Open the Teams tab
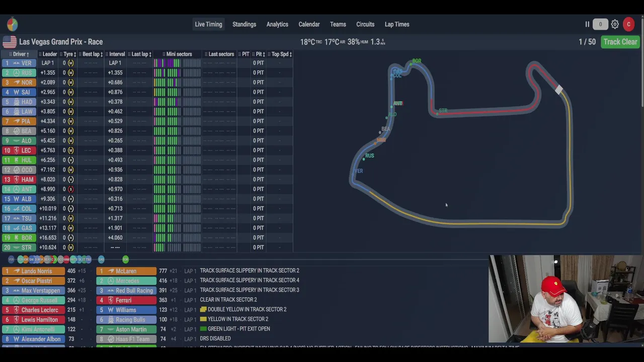This screenshot has height=362, width=644. pyautogui.click(x=338, y=24)
